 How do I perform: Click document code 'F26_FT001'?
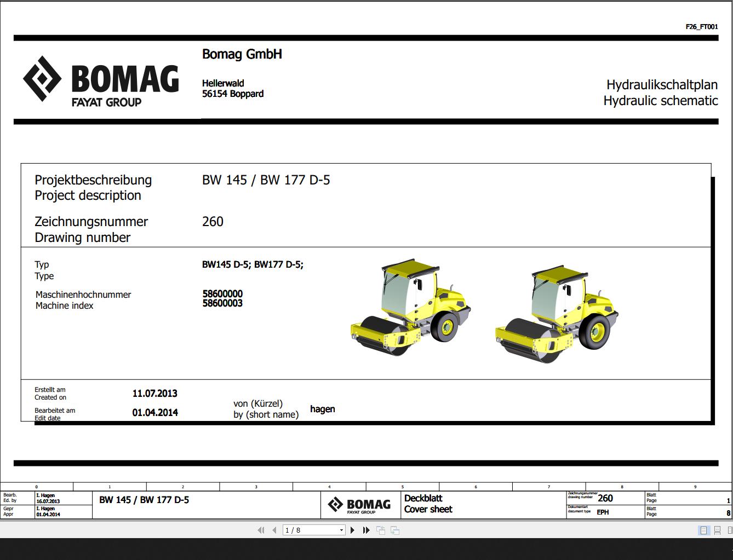click(702, 26)
